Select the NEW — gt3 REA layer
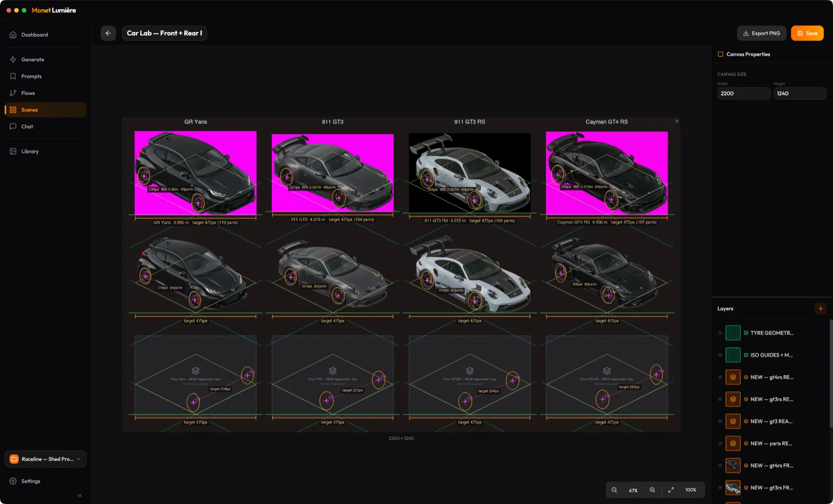Image resolution: width=833 pixels, height=504 pixels. [772, 421]
